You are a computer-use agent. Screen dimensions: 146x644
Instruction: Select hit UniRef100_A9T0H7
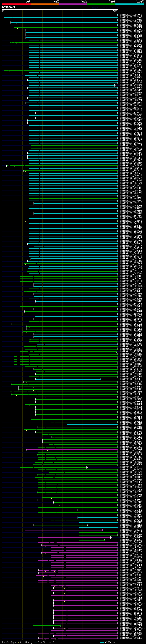click(131, 296)
